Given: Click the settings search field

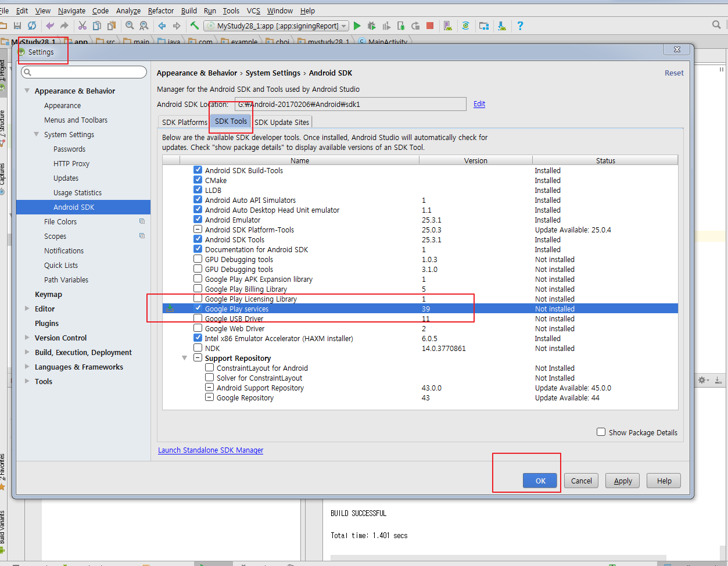Looking at the screenshot, I should tap(84, 71).
